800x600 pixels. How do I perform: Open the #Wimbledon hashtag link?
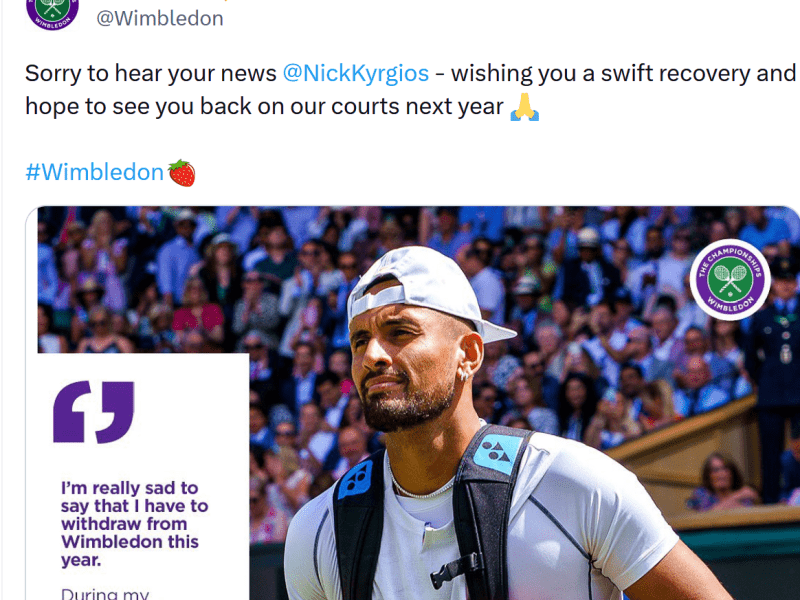tap(94, 172)
